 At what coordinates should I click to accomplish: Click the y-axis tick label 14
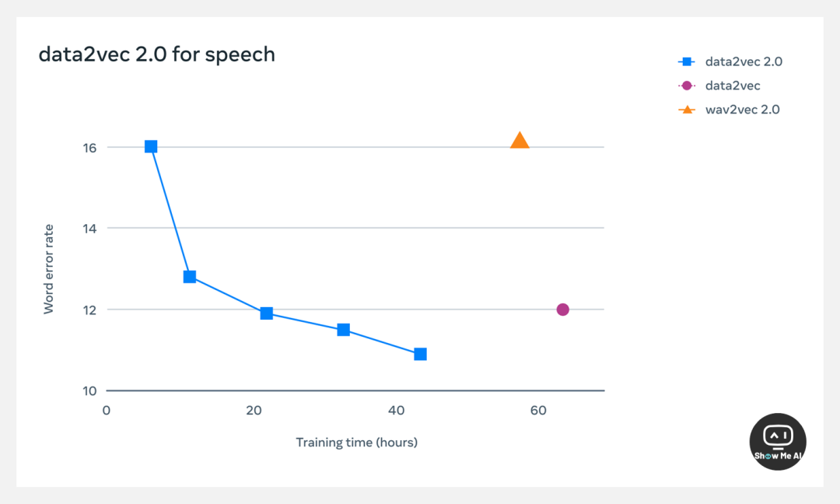(91, 229)
